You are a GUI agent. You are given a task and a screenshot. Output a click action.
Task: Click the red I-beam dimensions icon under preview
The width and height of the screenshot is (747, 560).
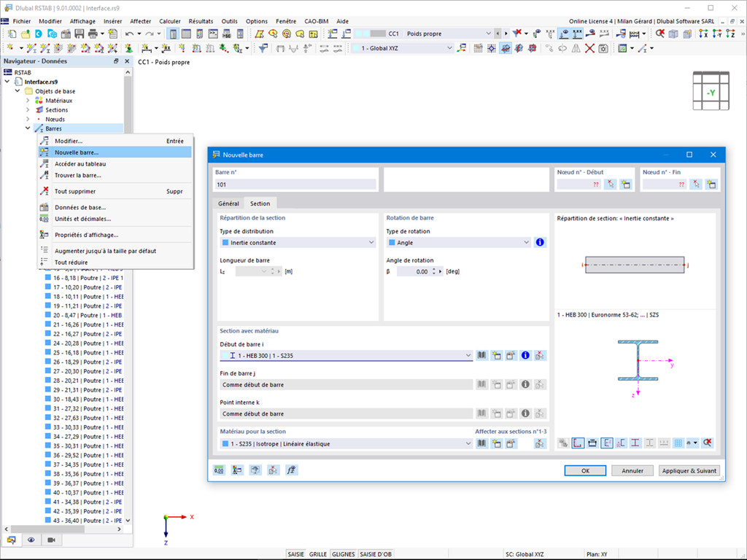click(x=635, y=443)
